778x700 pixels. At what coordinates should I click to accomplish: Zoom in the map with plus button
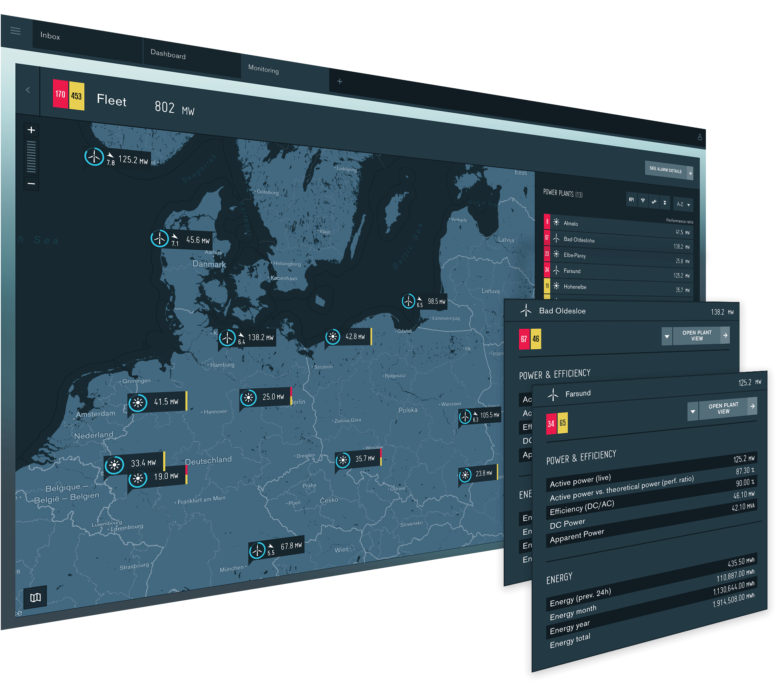(31, 130)
